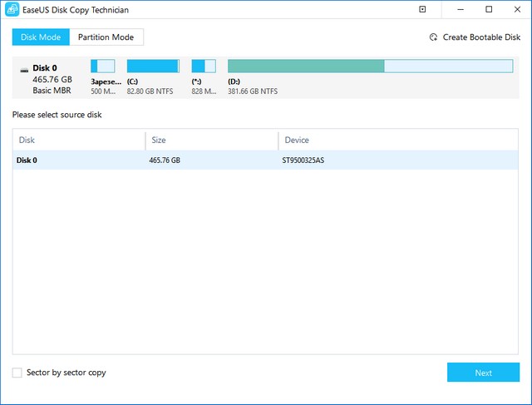
Task: Switch to Disk Mode tab
Action: tap(41, 37)
